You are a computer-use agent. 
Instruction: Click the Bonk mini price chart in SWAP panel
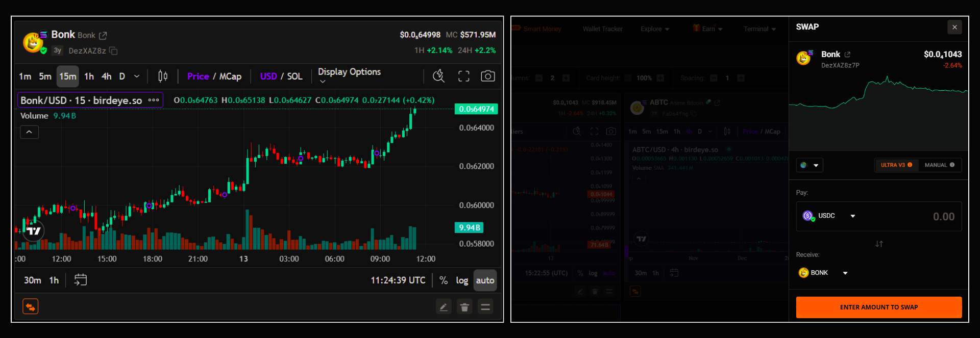(x=878, y=112)
